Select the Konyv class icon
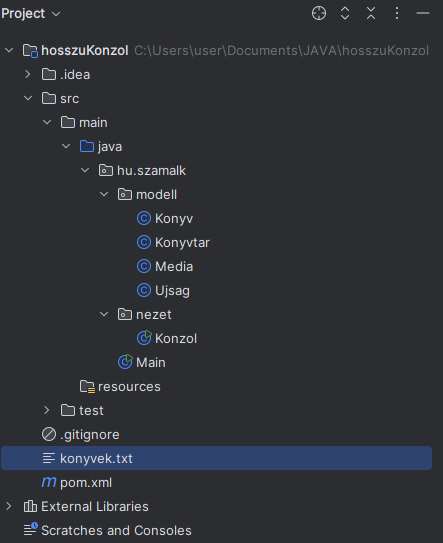The image size is (443, 543). click(144, 219)
